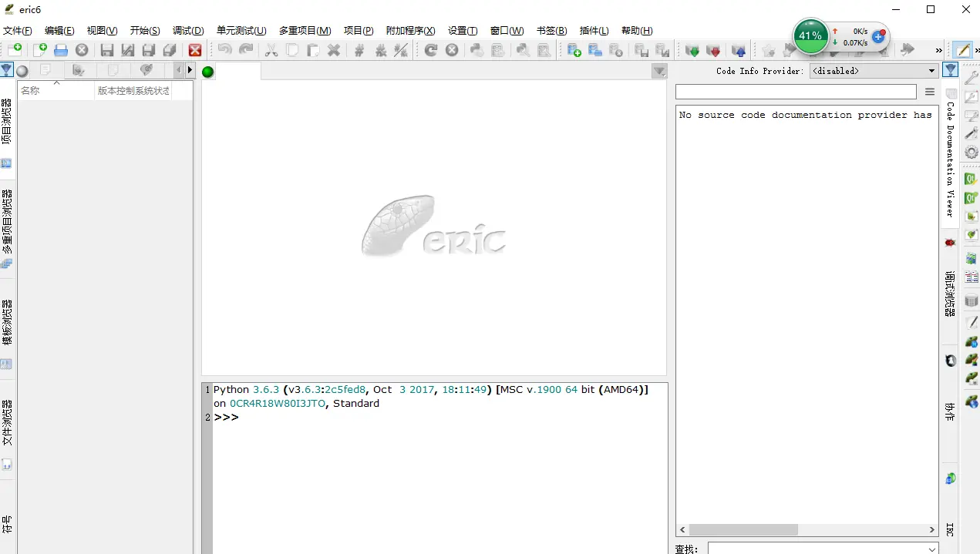Click the 版本控制系统状态 column header
Image resolution: width=980 pixels, height=554 pixels.
(x=133, y=90)
